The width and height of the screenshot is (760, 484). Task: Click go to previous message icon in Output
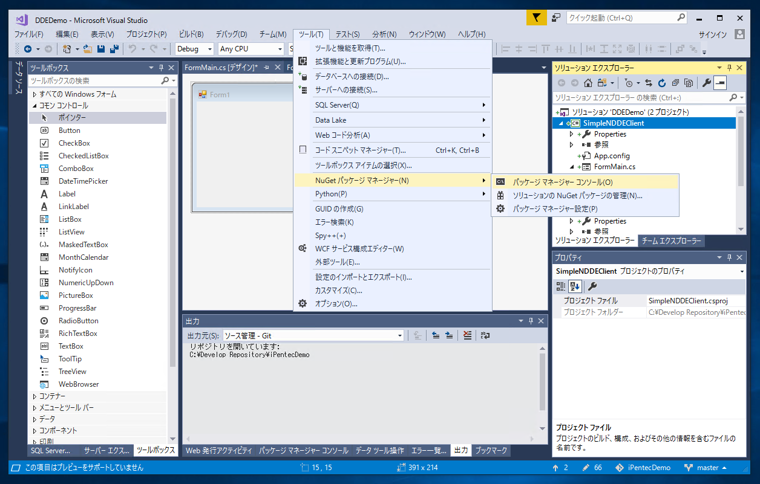(x=435, y=335)
